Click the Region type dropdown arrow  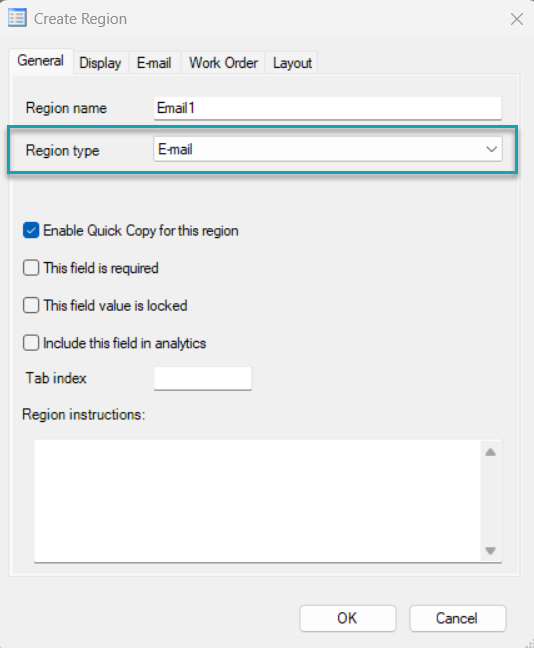pos(491,149)
